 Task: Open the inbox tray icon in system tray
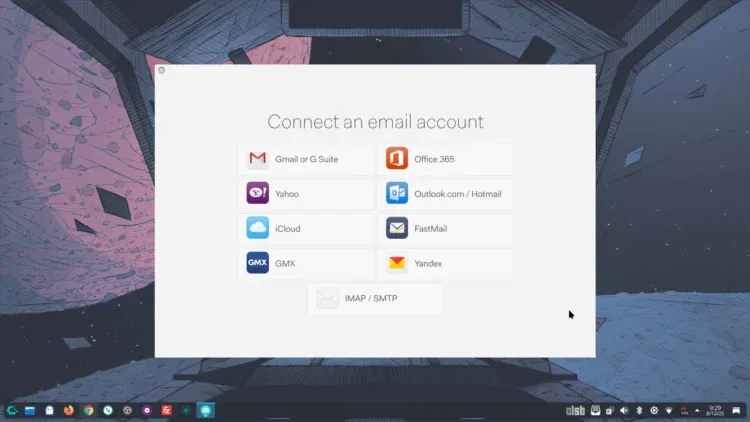click(x=596, y=410)
